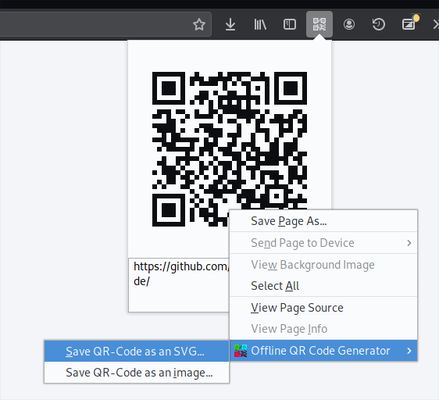439x400 pixels.
Task: Click the chevron beside Offline QR Code Generator
Action: [x=409, y=351]
